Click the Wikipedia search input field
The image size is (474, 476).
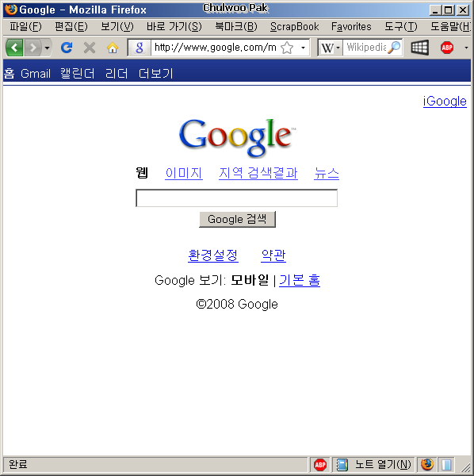[x=365, y=48]
